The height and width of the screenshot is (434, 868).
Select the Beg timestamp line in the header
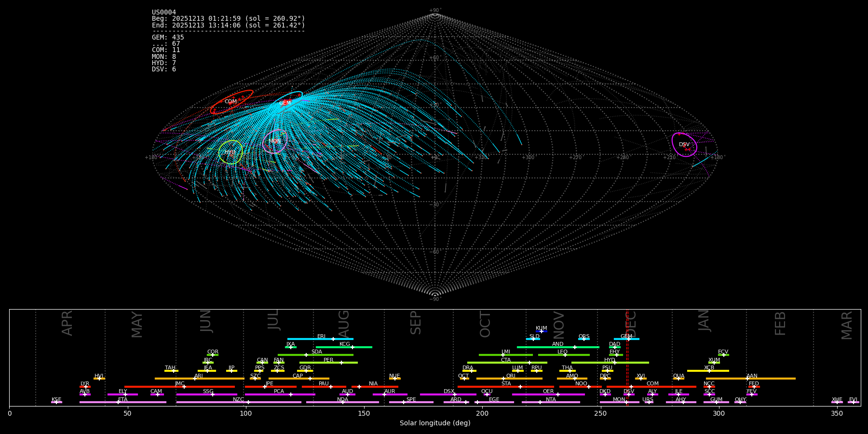229,19
